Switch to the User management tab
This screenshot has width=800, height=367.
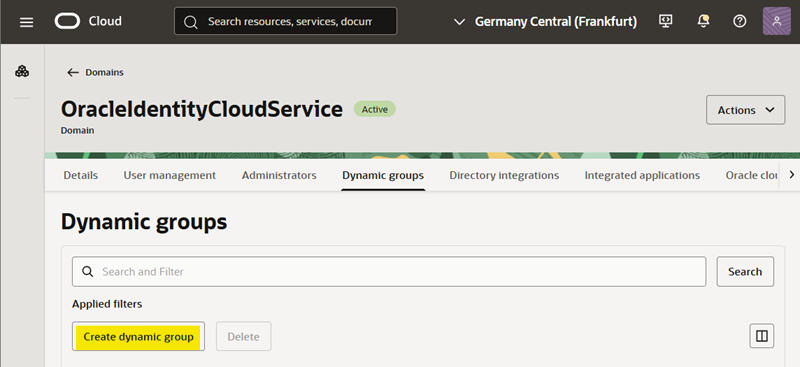(169, 175)
